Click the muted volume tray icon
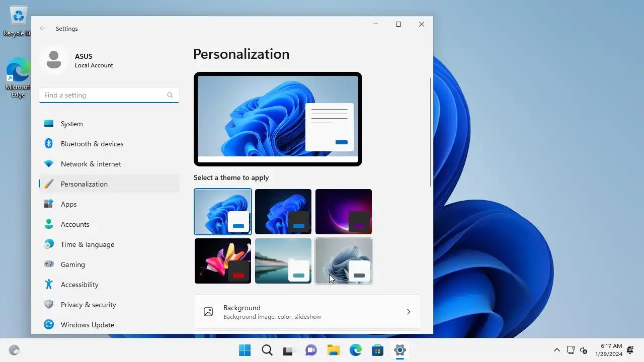Screen dimensions: 644x362 (x=584, y=350)
